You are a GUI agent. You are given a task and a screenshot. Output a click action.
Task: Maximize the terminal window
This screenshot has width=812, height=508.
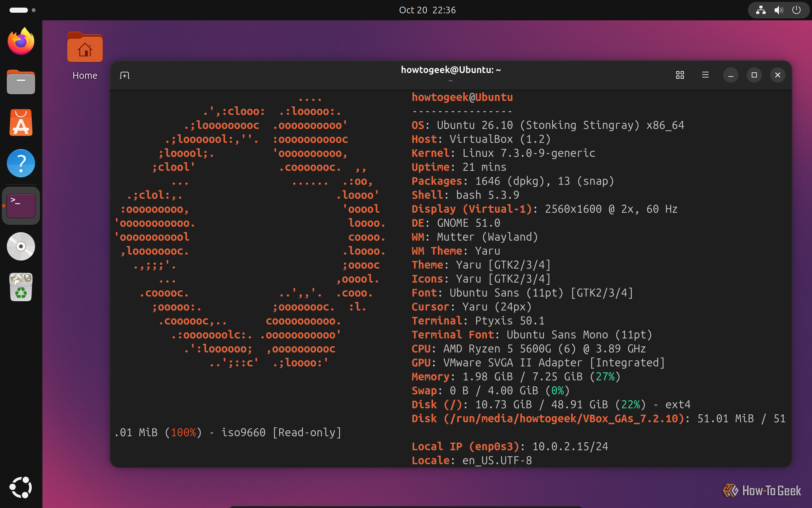pos(754,75)
